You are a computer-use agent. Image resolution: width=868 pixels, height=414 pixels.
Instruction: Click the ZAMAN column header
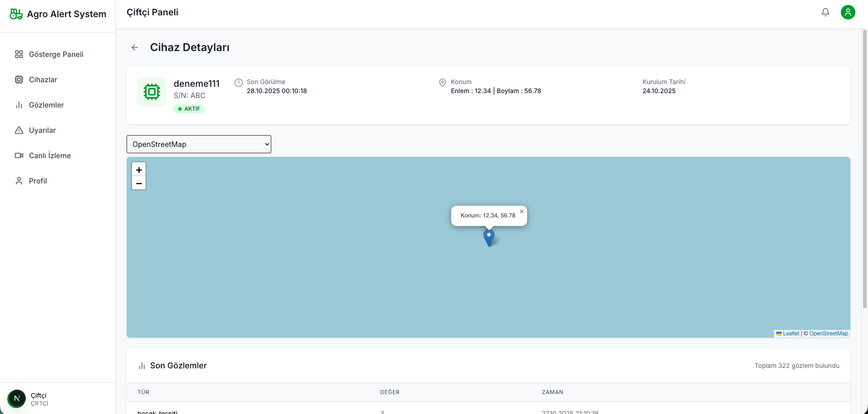coord(552,392)
